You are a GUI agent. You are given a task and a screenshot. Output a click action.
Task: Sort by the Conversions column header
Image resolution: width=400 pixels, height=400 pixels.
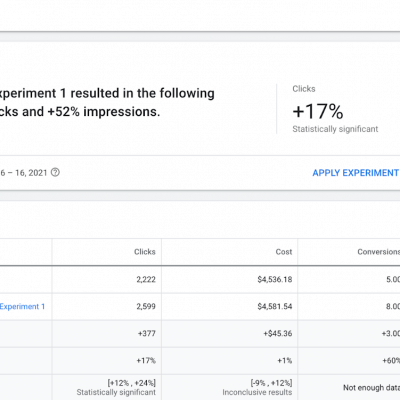click(x=378, y=252)
